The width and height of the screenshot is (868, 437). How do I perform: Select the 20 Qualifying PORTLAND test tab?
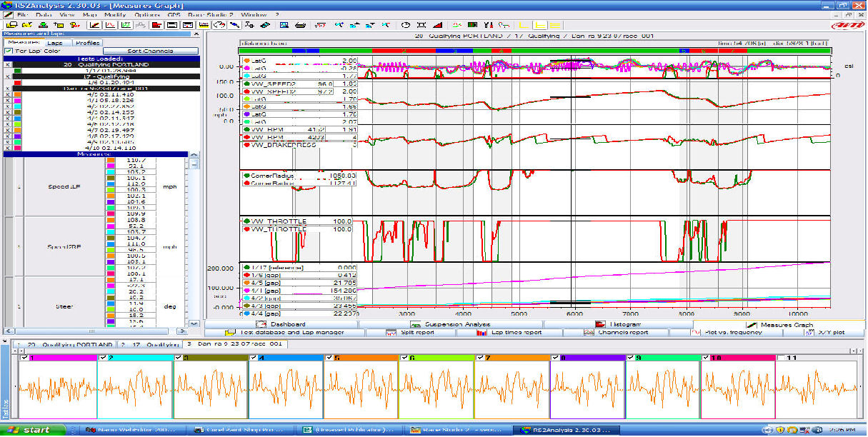coord(65,344)
